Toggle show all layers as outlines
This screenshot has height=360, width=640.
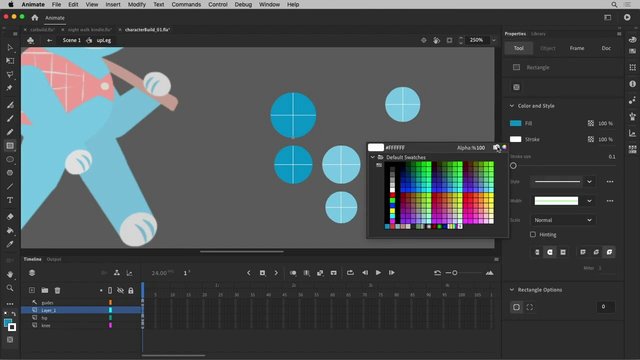110,290
